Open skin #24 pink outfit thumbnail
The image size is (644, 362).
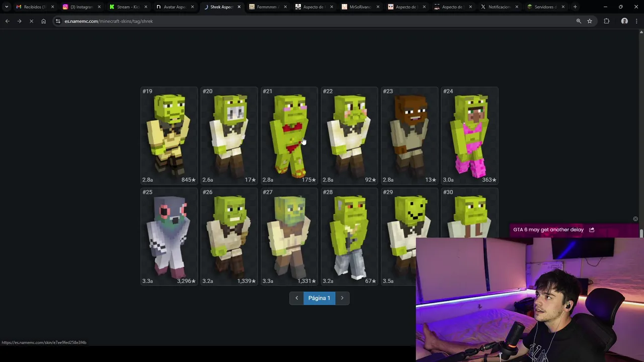coord(469,136)
